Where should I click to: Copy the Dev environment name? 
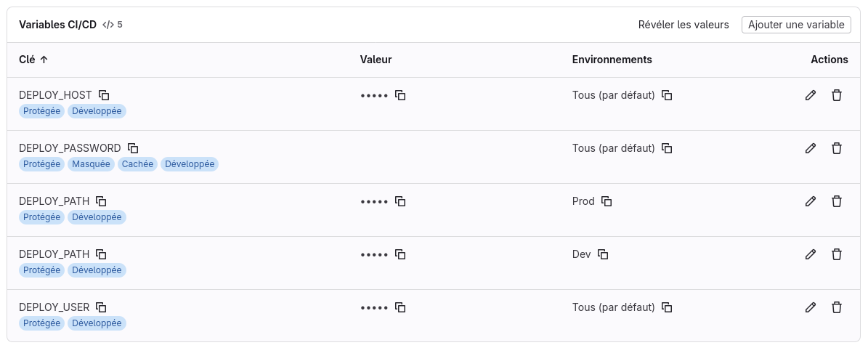click(x=603, y=254)
